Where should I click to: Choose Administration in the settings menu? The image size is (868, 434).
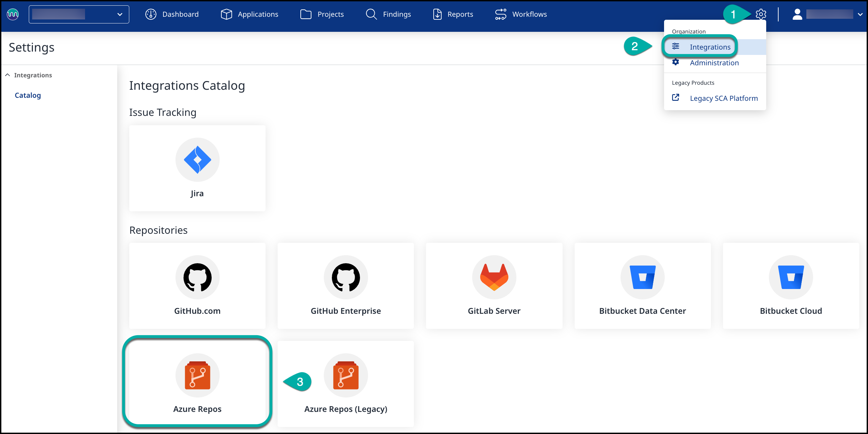[x=714, y=63]
